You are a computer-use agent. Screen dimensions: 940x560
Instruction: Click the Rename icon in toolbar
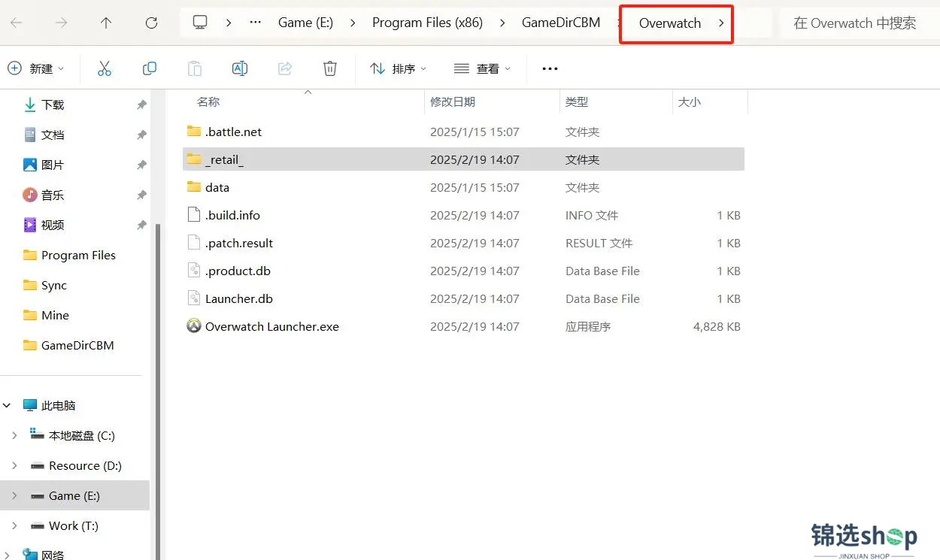pos(240,68)
